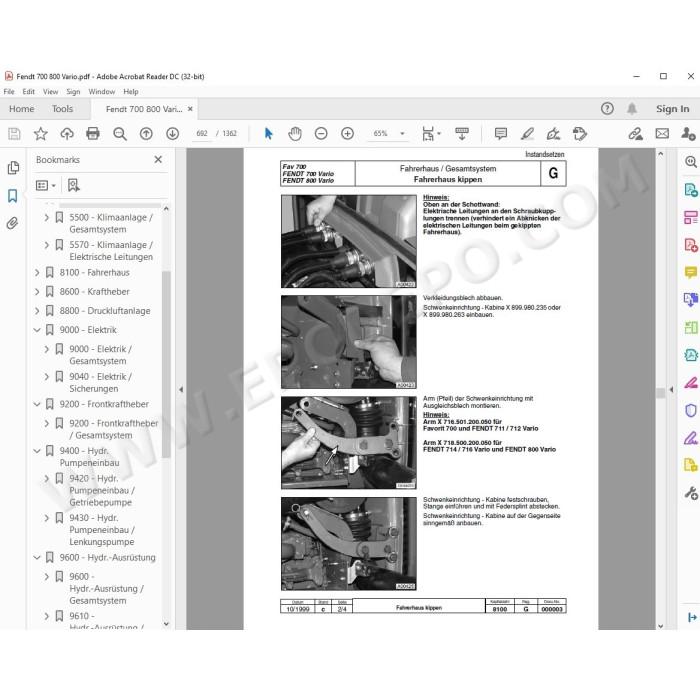
Task: Open the 5570 - Klimaanlage / Elektrische Leitungen bookmark
Action: pyautogui.click(x=111, y=251)
